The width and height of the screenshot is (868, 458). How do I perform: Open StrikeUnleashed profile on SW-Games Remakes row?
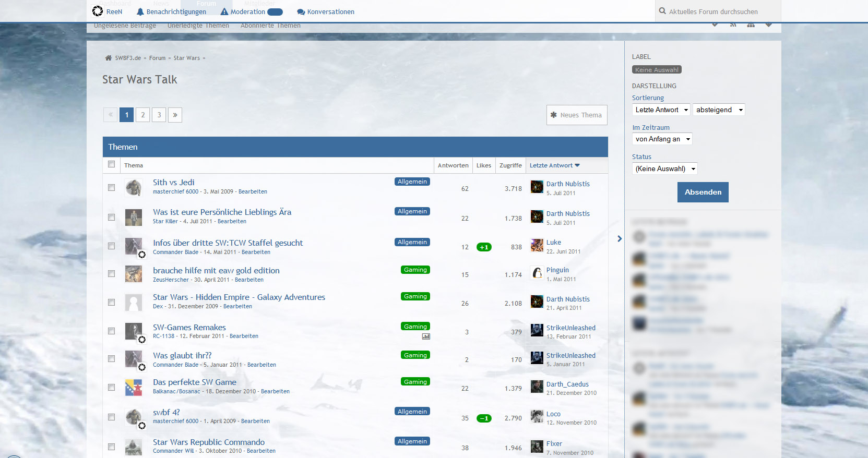570,328
